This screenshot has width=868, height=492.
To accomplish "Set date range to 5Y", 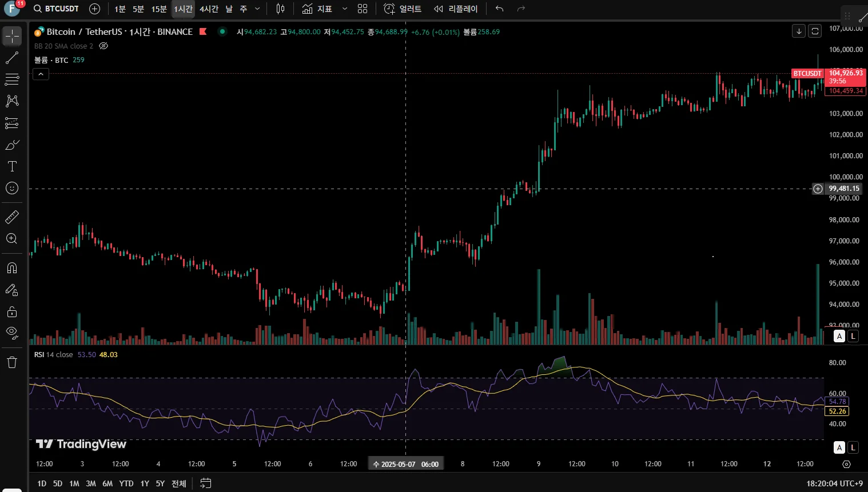I will (x=160, y=483).
